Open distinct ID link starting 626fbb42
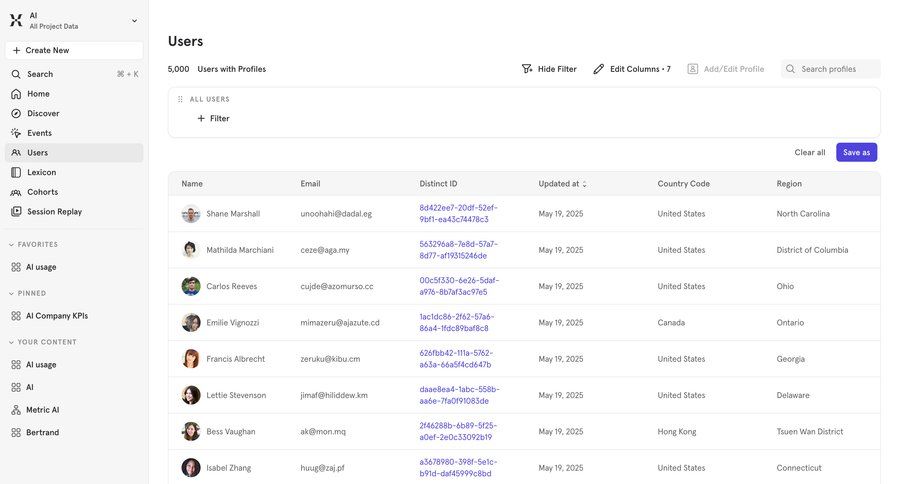 456,359
